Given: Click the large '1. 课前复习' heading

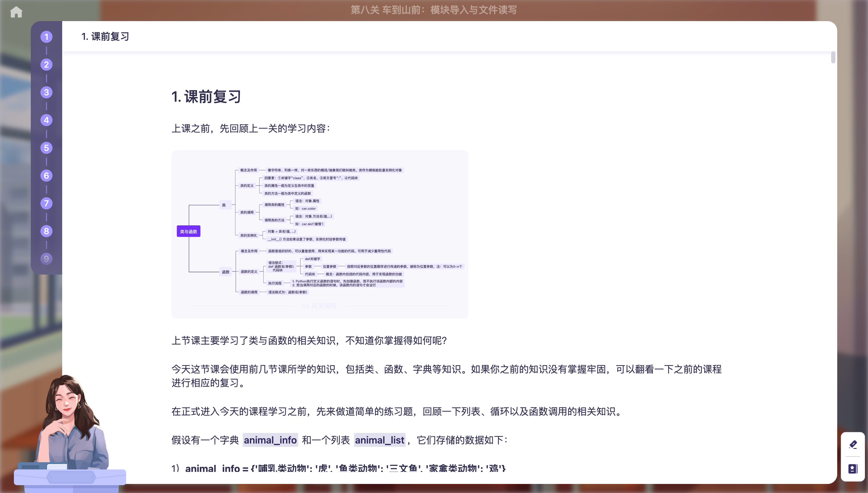Looking at the screenshot, I should click(206, 97).
